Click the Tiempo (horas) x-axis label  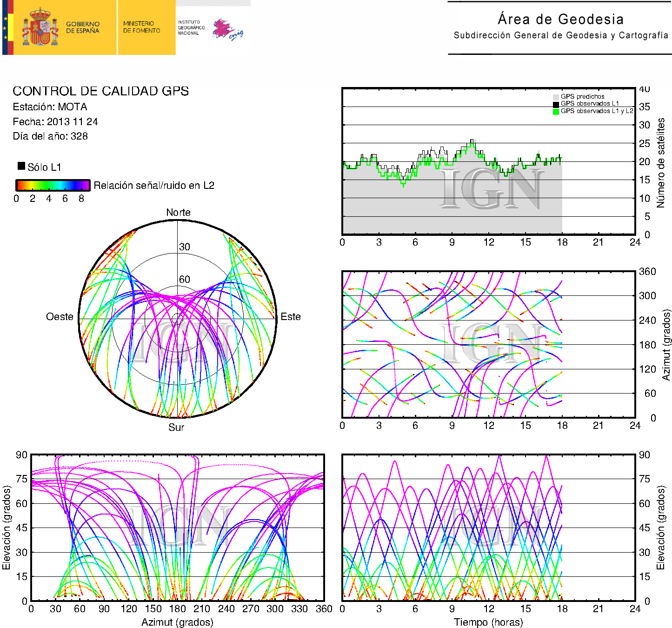coord(488,622)
